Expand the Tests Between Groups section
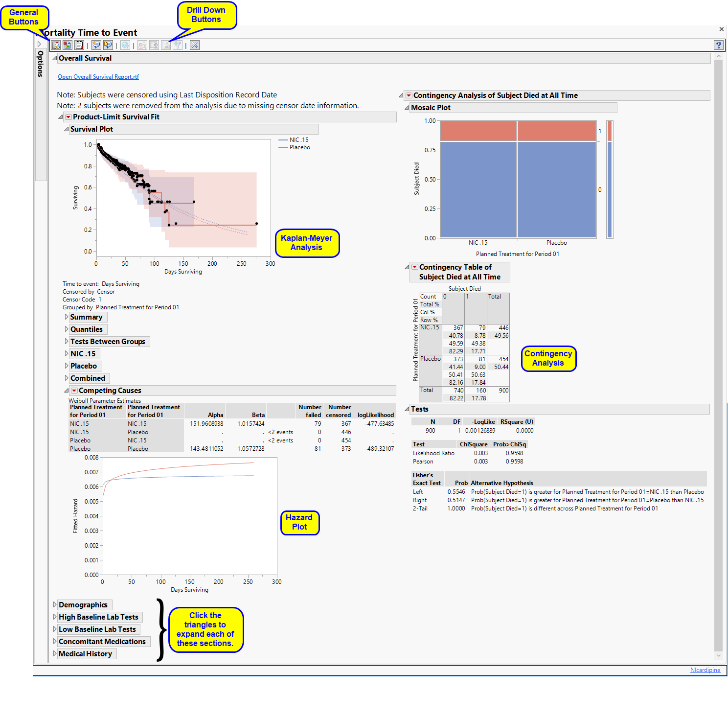 (67, 342)
